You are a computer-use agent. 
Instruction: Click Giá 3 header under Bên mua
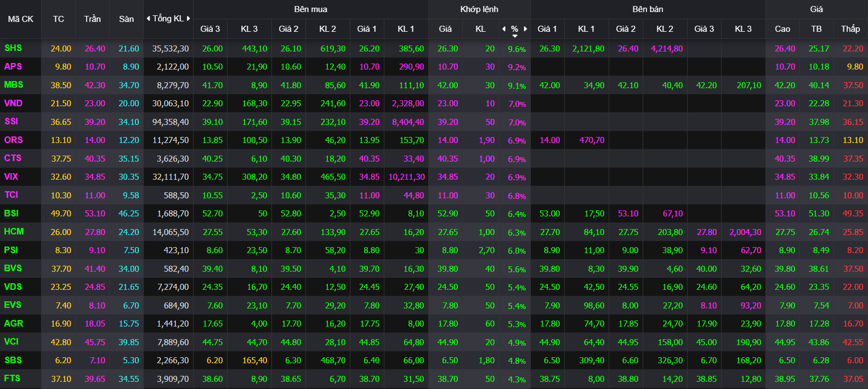[x=210, y=29]
